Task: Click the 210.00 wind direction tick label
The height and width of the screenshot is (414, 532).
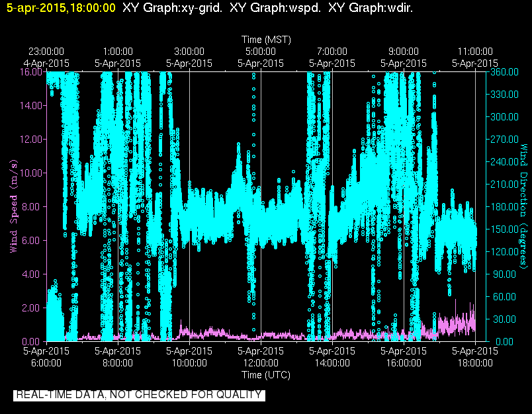Action: [x=504, y=184]
